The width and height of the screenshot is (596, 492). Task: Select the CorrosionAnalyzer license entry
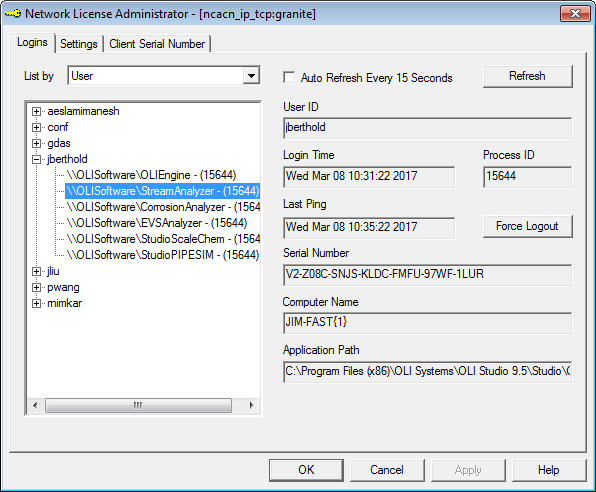tap(163, 207)
